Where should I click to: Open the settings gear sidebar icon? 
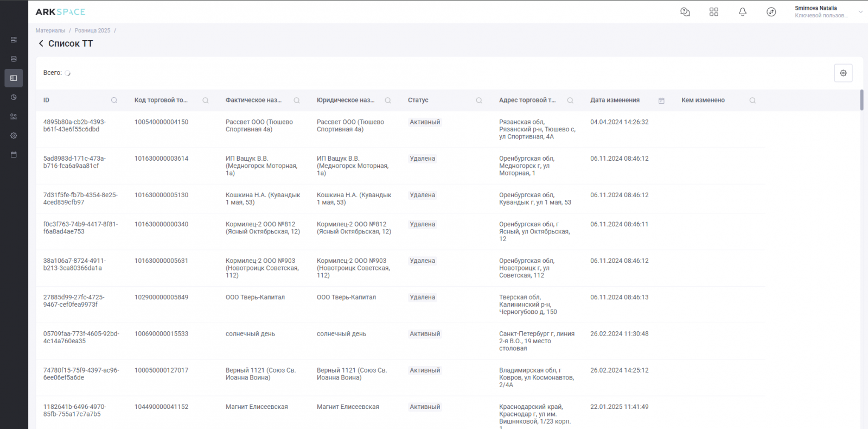click(x=14, y=136)
